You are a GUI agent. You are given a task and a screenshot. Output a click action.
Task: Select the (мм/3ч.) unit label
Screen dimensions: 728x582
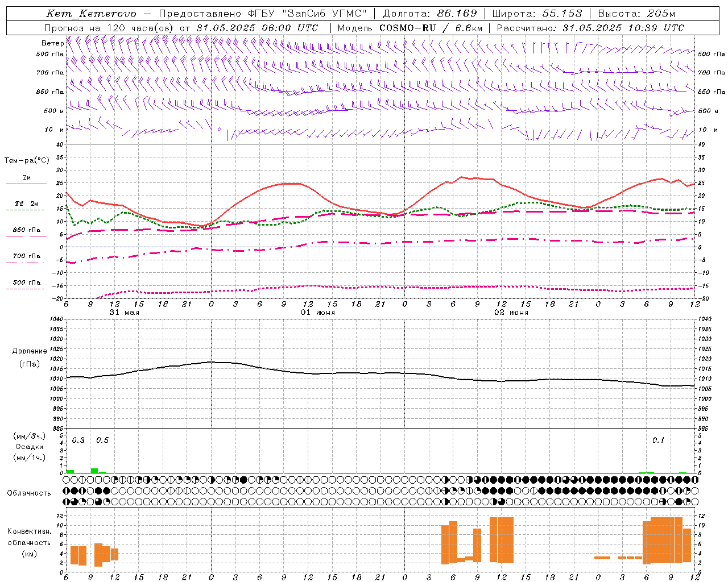[29, 436]
